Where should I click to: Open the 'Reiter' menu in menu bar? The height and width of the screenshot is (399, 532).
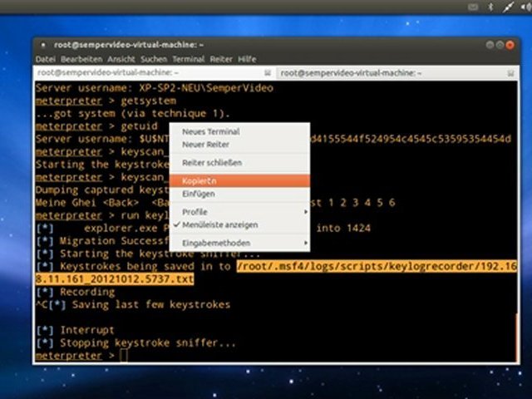click(x=221, y=59)
